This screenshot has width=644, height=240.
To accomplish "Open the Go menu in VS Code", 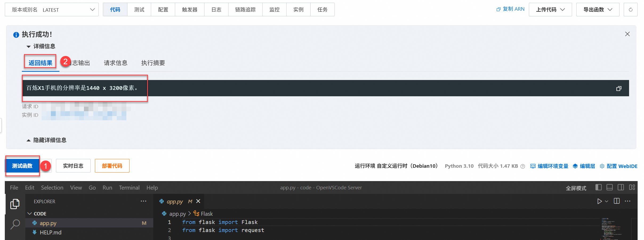I will 92,187.
